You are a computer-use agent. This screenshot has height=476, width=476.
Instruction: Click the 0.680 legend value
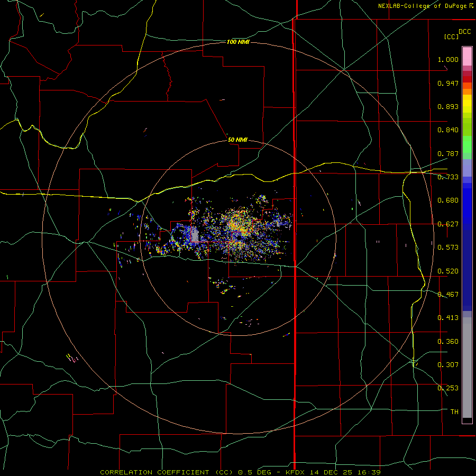(448, 200)
